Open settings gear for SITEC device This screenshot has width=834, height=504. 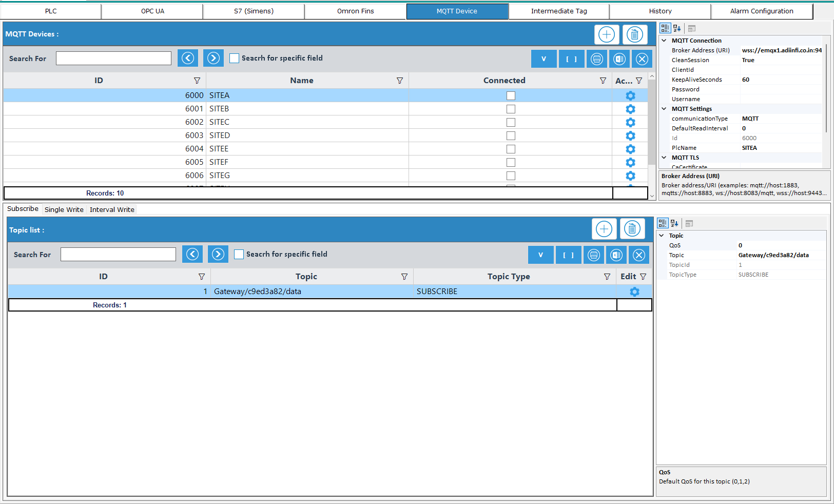[x=630, y=122]
